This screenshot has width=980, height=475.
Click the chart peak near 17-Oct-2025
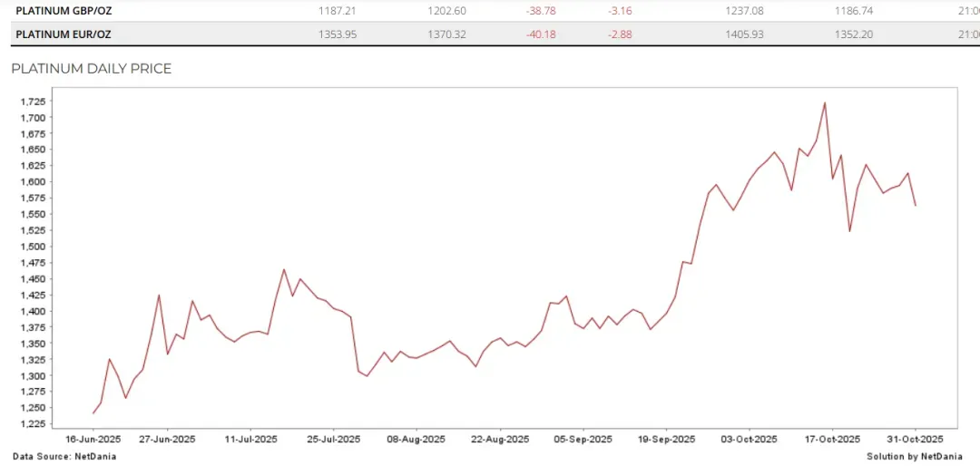point(825,103)
